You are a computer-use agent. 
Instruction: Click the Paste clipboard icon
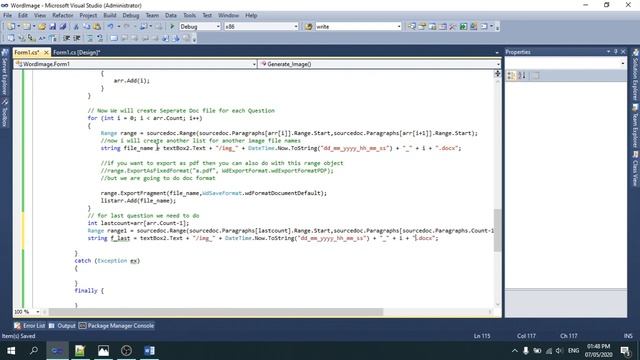pos(97,27)
